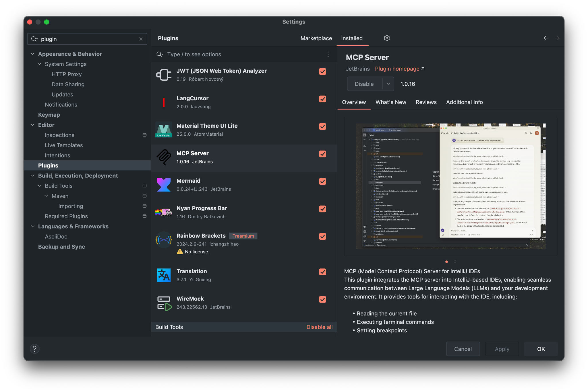Click the project-level icon beside Maven
This screenshot has width=588, height=392.
[x=144, y=196]
